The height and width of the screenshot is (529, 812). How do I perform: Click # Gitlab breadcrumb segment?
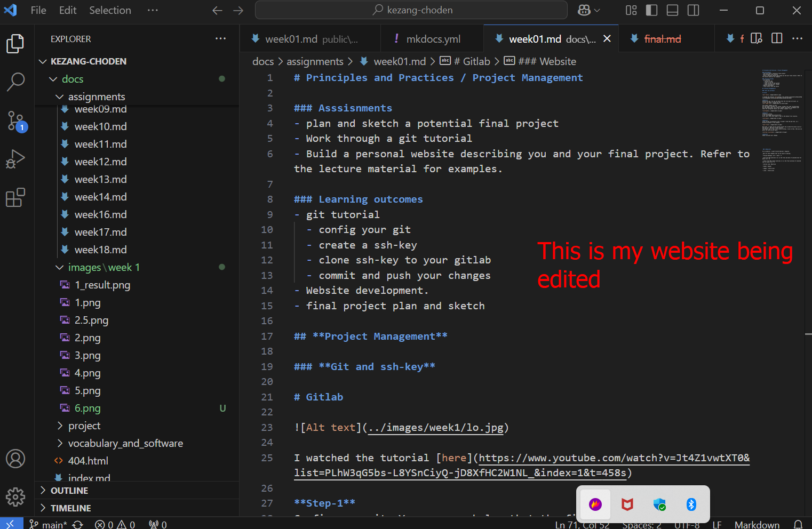(x=465, y=61)
